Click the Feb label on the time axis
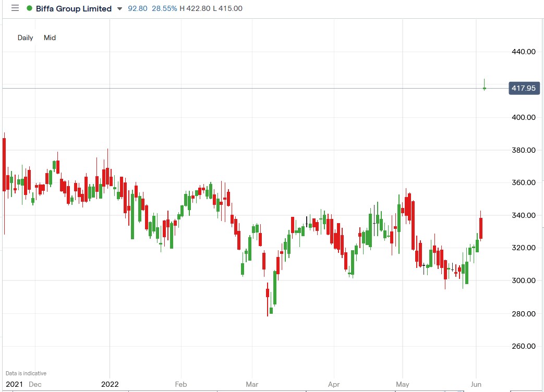 [180, 384]
